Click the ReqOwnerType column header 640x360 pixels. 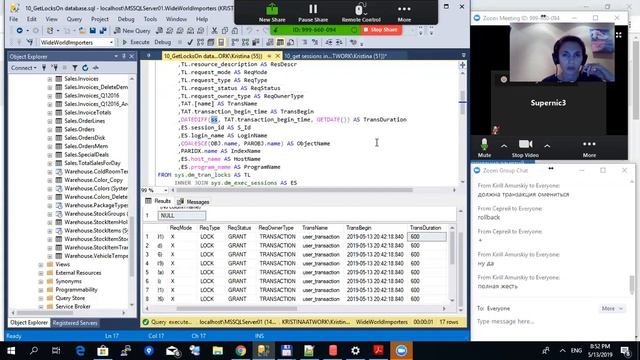click(276, 228)
